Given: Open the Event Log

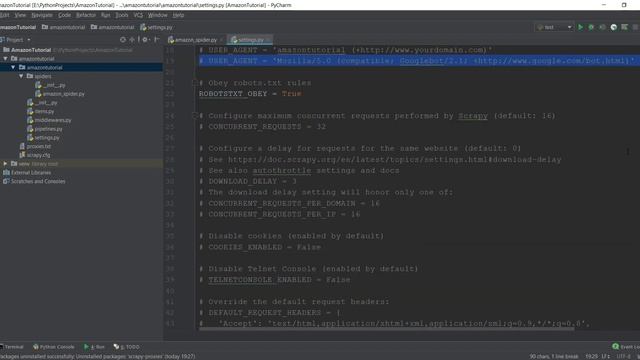Looking at the screenshot, I should tap(627, 347).
